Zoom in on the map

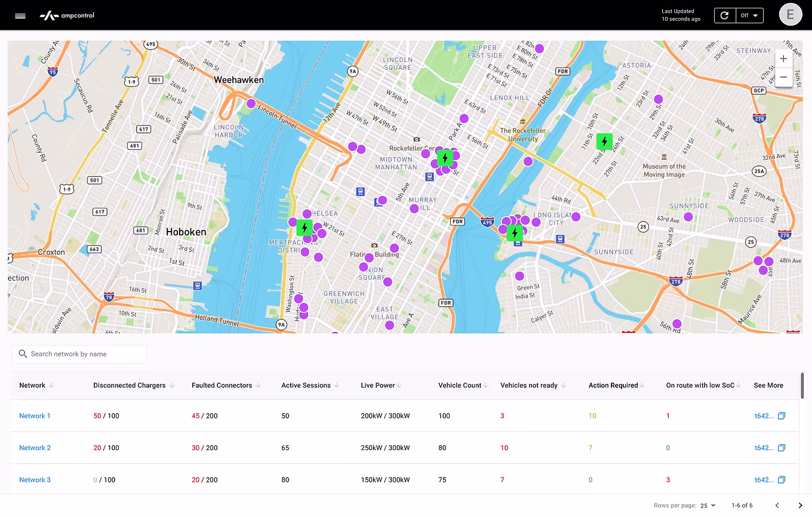[783, 59]
